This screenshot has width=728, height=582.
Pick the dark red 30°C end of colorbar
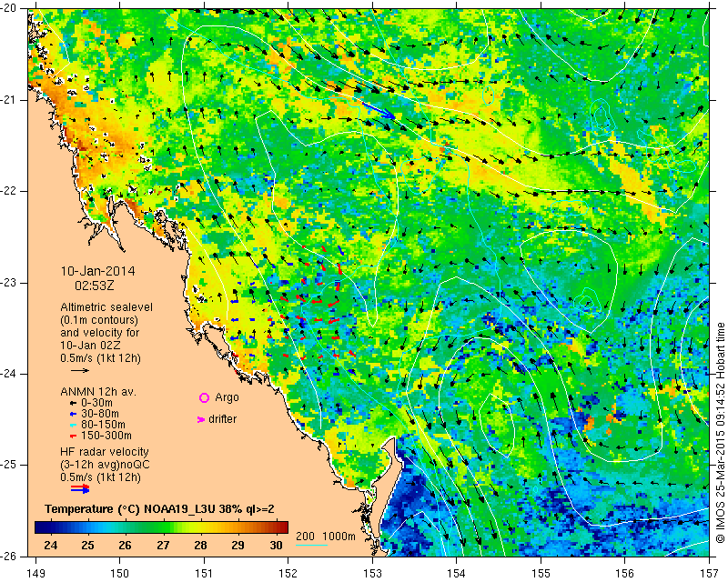[x=284, y=527]
